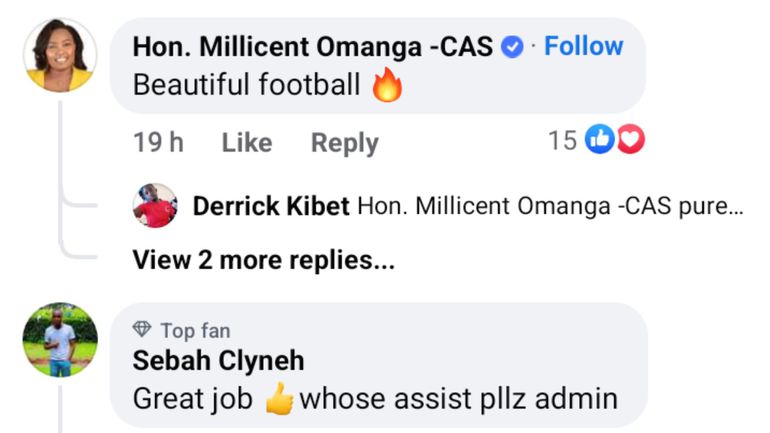
Task: Like the "Beautiful football" comment
Action: 247,143
